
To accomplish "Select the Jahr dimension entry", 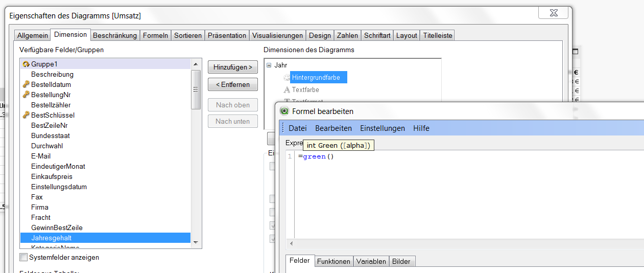I will tap(280, 65).
